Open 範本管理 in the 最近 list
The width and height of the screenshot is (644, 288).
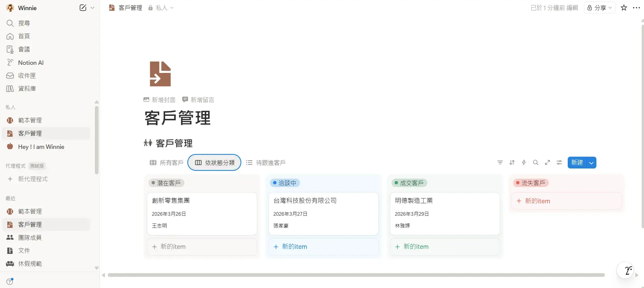[x=46, y=211]
